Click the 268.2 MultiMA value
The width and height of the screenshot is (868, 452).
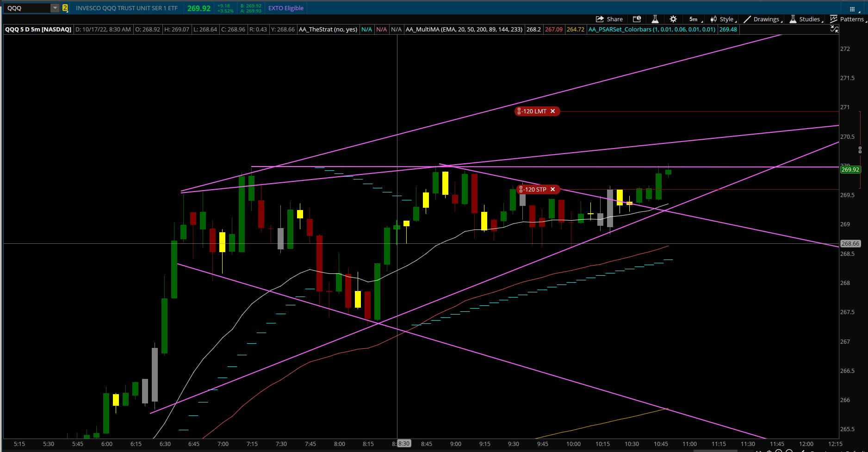click(x=534, y=29)
